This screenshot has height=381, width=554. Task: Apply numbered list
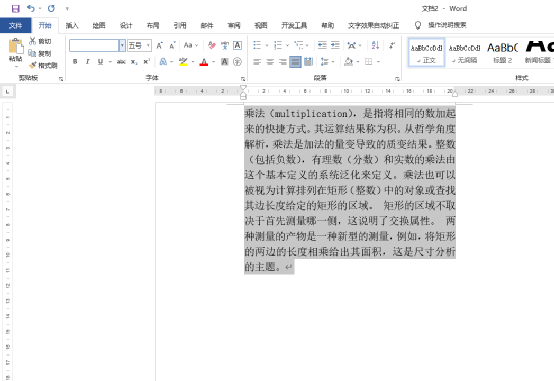pos(278,45)
